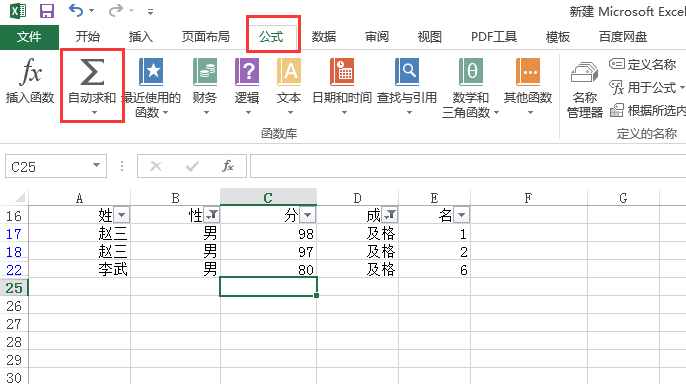Open the active filter button in column D
Viewport: 686px width, 384px height.
point(390,215)
